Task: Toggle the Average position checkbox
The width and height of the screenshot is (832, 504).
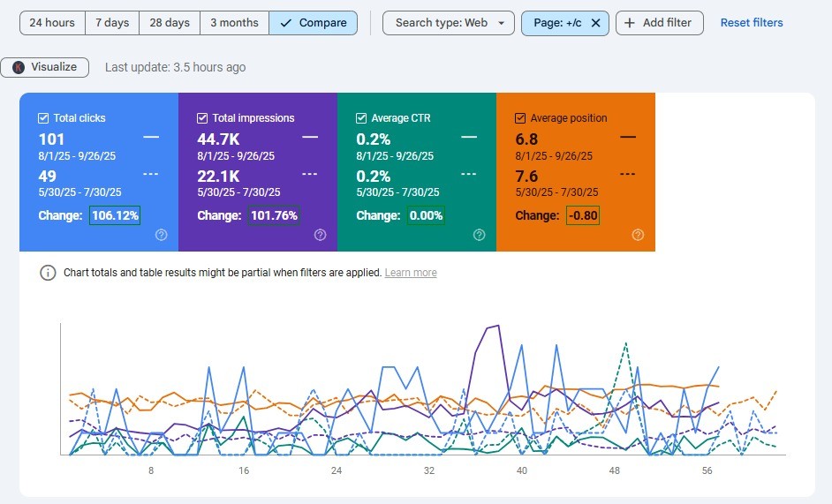Action: pyautogui.click(x=520, y=118)
